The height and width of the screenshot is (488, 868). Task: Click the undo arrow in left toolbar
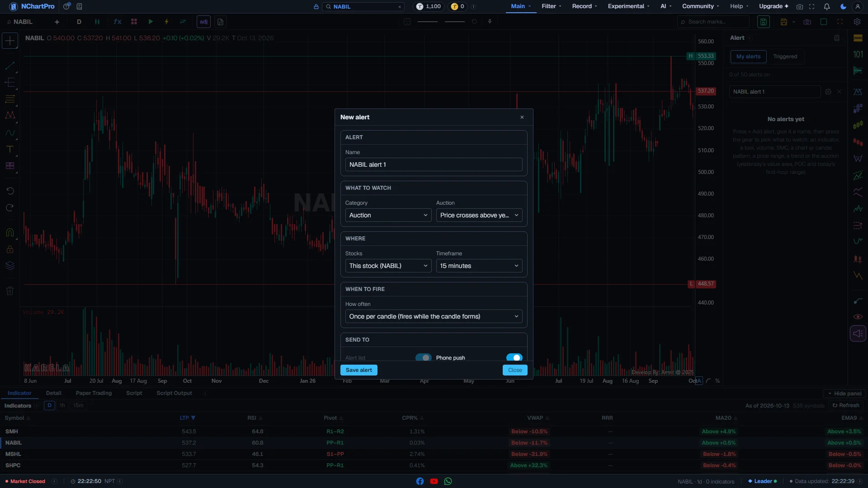click(x=9, y=191)
